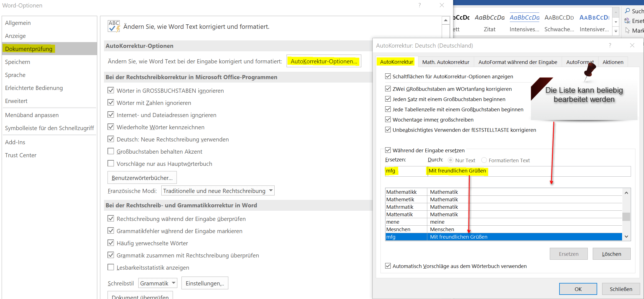Click the Ersetzen input field containing mfg
The image size is (644, 299).
406,171
